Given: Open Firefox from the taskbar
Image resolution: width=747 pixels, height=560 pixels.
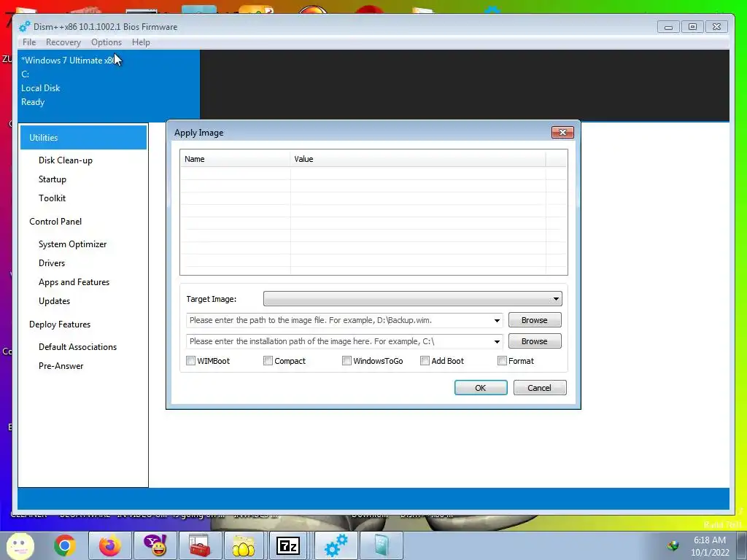Looking at the screenshot, I should pyautogui.click(x=109, y=545).
